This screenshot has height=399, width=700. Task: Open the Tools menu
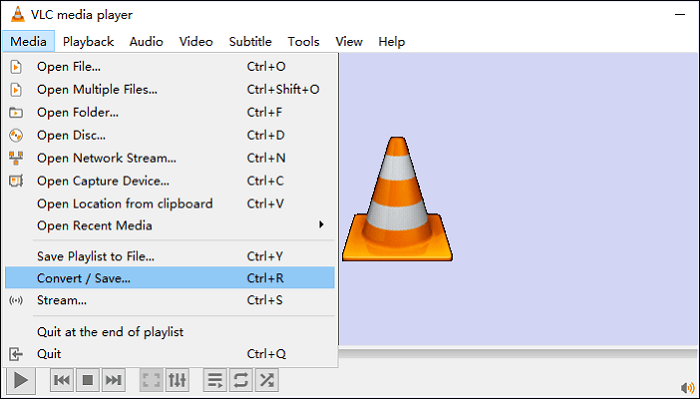pos(304,42)
